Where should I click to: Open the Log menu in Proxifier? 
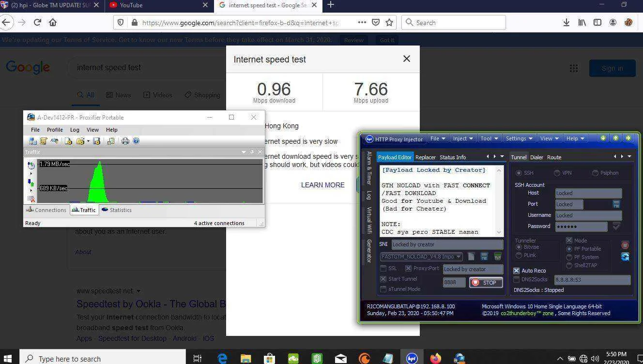point(75,130)
